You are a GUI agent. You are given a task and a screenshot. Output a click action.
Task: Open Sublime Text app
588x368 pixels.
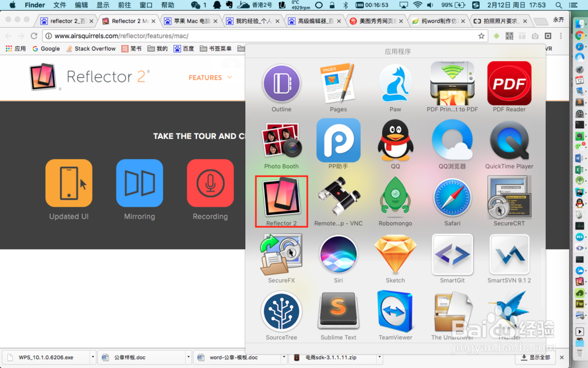pos(338,311)
